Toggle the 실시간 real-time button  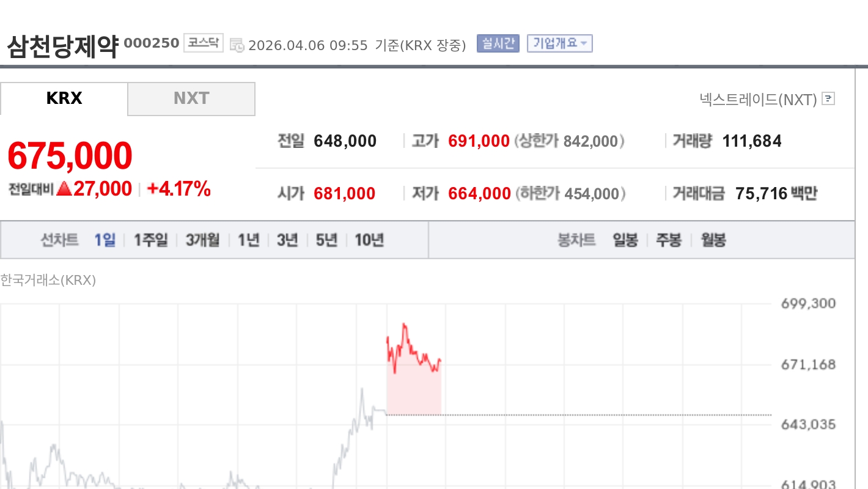coord(498,43)
